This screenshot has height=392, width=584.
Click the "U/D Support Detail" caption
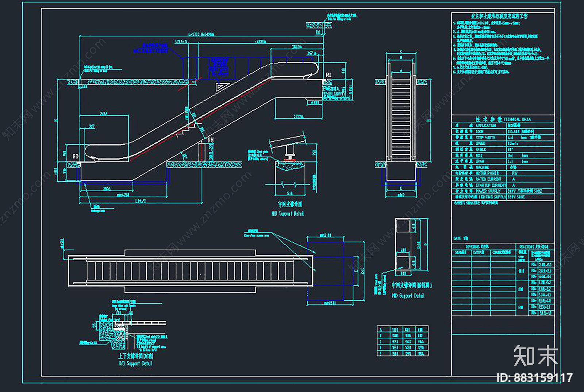coord(135,364)
